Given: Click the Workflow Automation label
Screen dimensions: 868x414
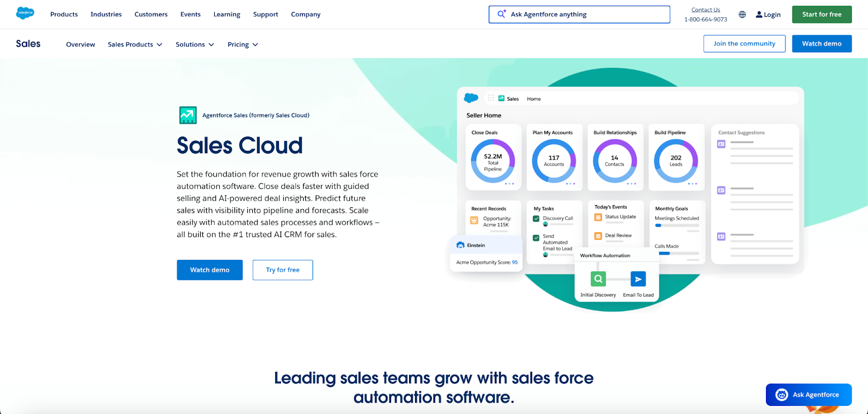Looking at the screenshot, I should tap(605, 256).
